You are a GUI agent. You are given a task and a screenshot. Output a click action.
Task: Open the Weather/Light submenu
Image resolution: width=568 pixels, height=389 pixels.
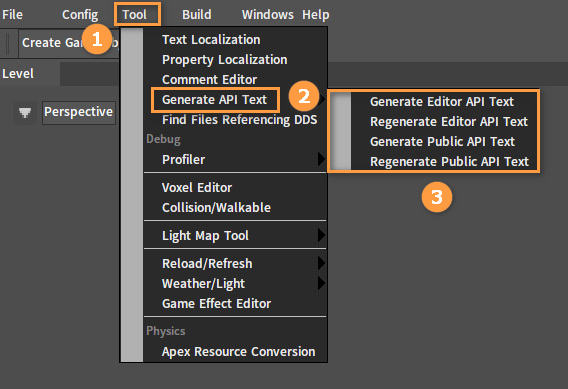tap(235, 283)
